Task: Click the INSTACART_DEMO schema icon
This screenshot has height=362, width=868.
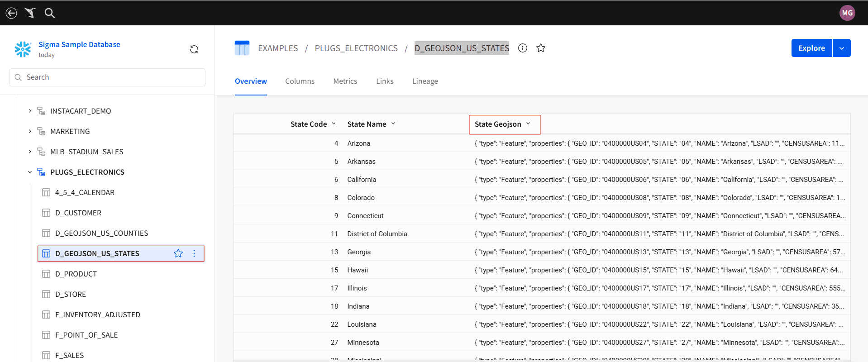Action: (41, 111)
